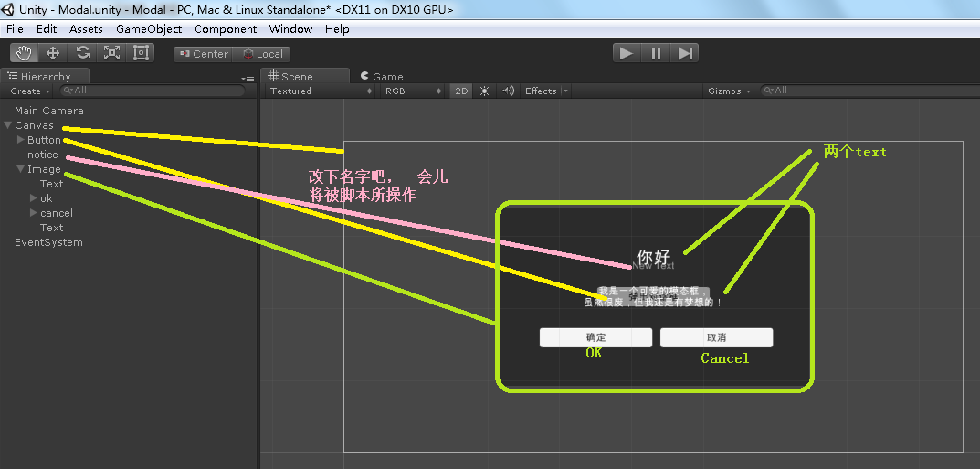This screenshot has width=980, height=469.
Task: Open the RGB render mode dropdown
Action: click(413, 91)
